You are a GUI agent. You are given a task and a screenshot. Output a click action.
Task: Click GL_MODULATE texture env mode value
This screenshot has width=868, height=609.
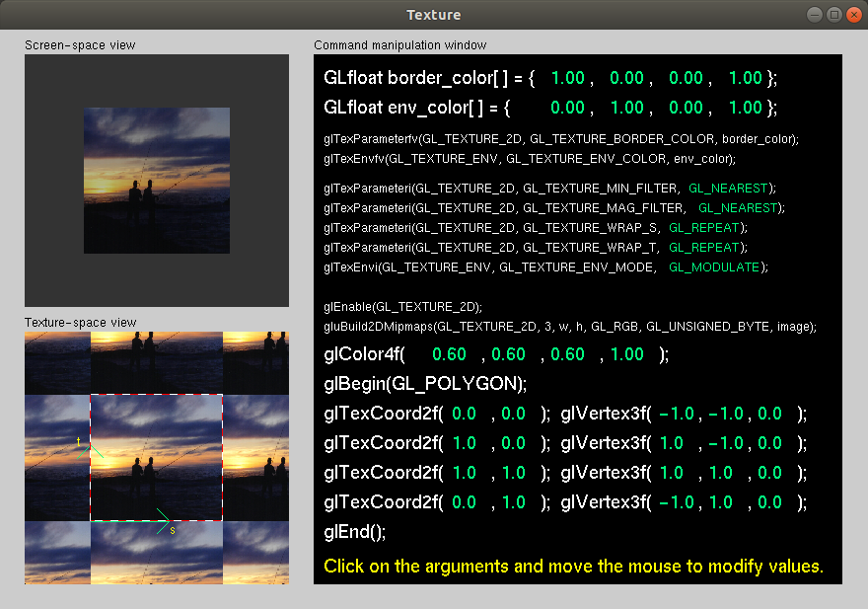click(x=714, y=267)
